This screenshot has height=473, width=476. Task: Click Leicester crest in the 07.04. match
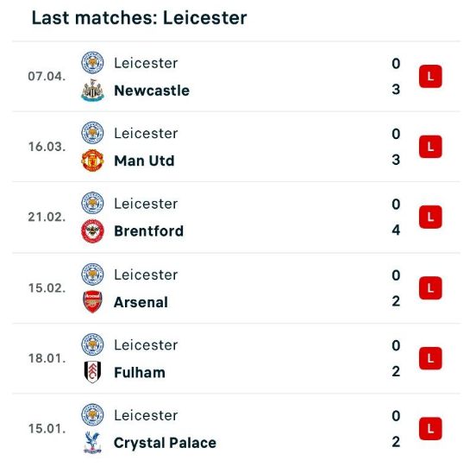click(x=92, y=63)
